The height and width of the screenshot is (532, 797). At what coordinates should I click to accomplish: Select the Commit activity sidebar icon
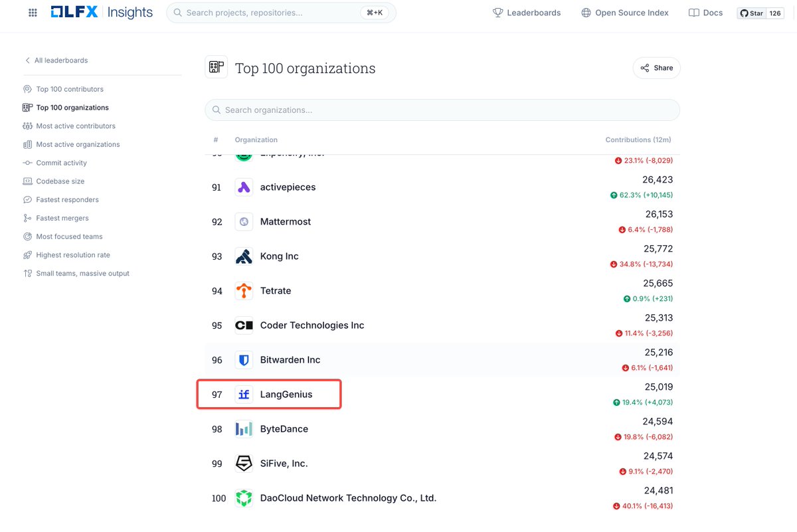point(27,163)
